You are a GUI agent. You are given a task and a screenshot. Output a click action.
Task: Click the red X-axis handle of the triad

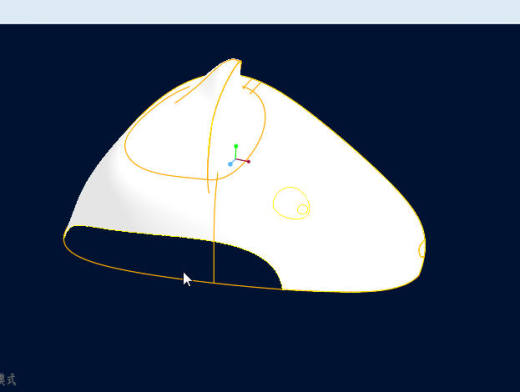click(248, 162)
